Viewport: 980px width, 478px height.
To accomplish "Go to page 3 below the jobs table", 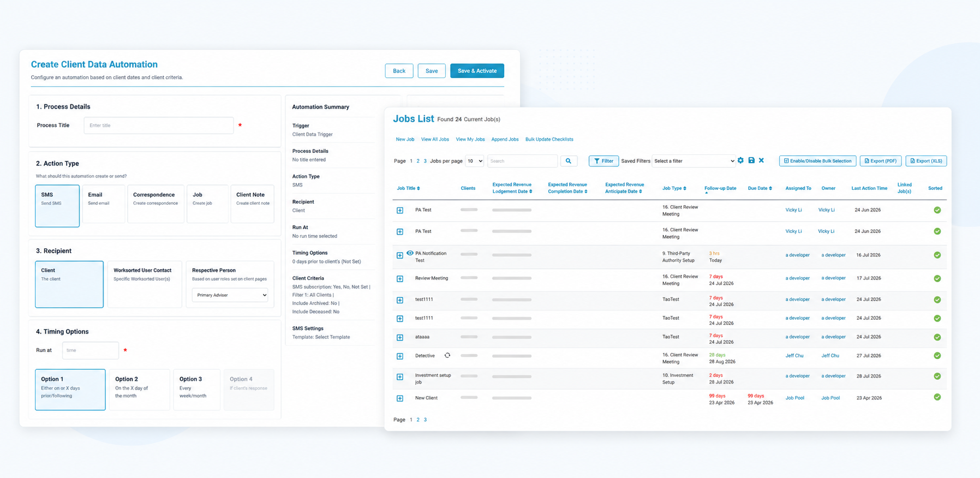I will (x=425, y=420).
